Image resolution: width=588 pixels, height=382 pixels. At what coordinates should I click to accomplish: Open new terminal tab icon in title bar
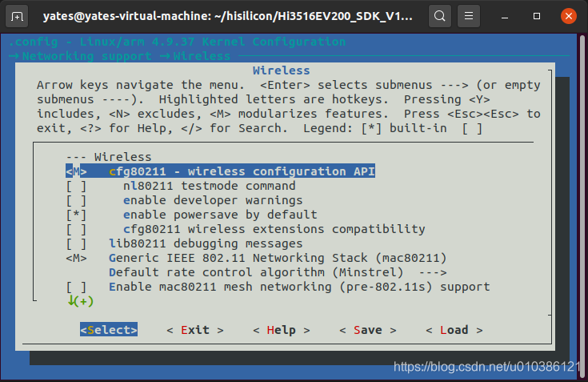tap(17, 17)
